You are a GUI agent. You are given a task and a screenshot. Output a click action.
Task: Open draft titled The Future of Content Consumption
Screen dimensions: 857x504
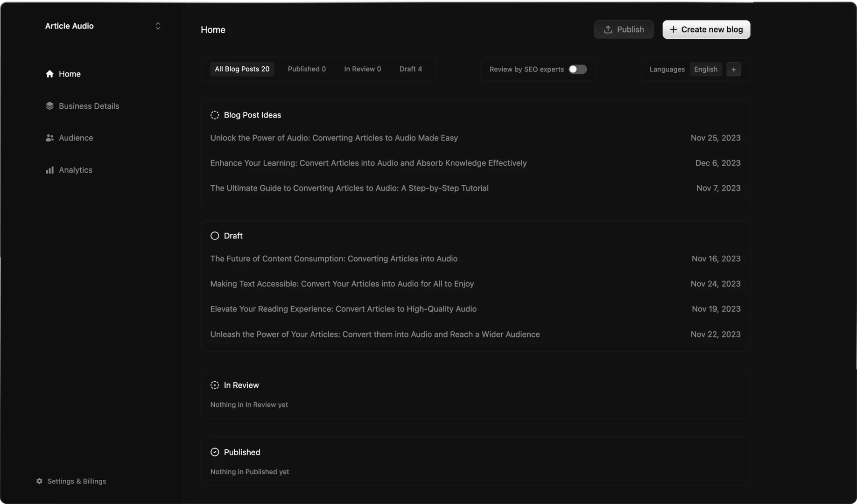tap(333, 259)
